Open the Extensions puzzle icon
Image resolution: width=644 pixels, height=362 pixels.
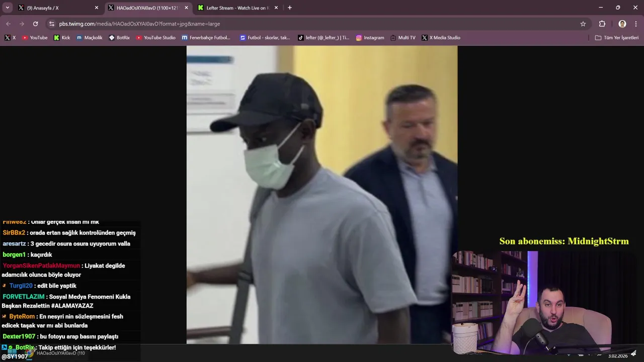602,24
